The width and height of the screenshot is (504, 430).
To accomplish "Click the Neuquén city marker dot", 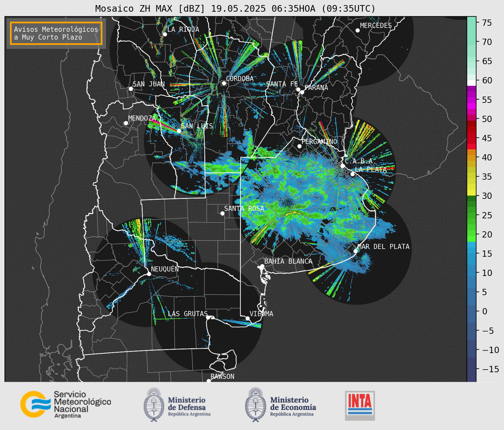I will click(x=149, y=274).
